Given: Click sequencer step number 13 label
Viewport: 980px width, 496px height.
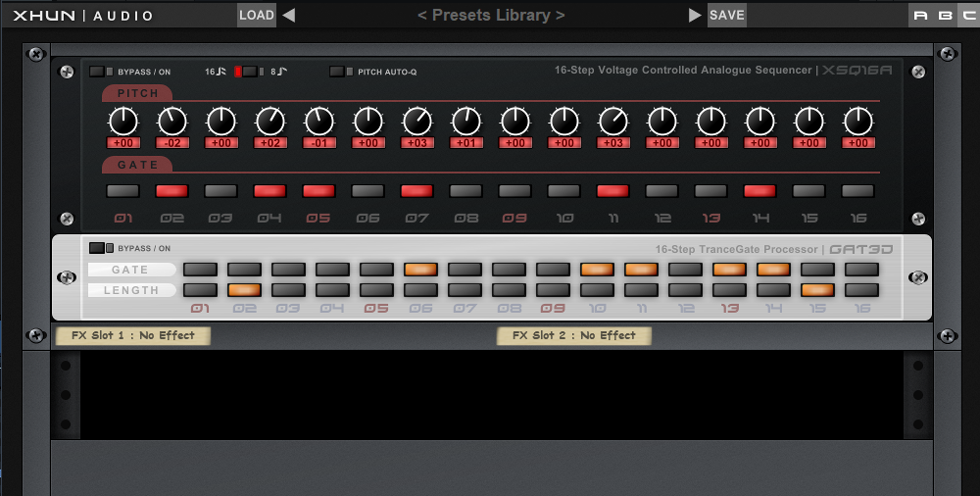Looking at the screenshot, I should [x=710, y=219].
